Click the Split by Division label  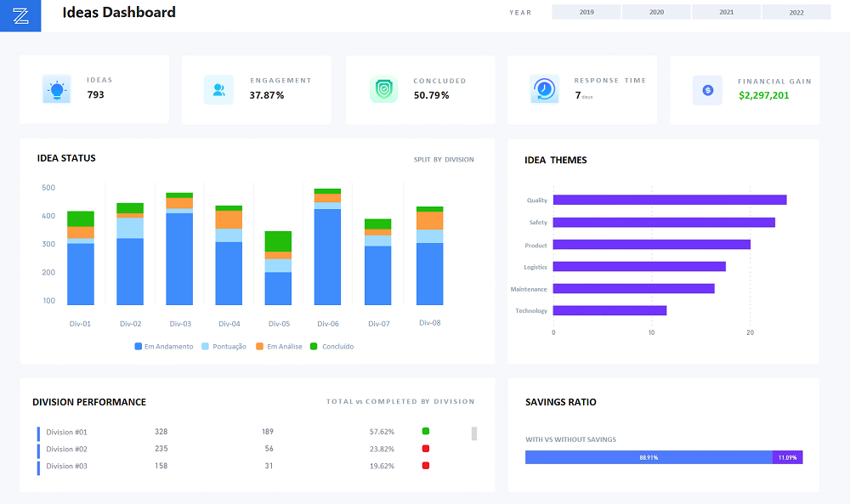coord(444,159)
